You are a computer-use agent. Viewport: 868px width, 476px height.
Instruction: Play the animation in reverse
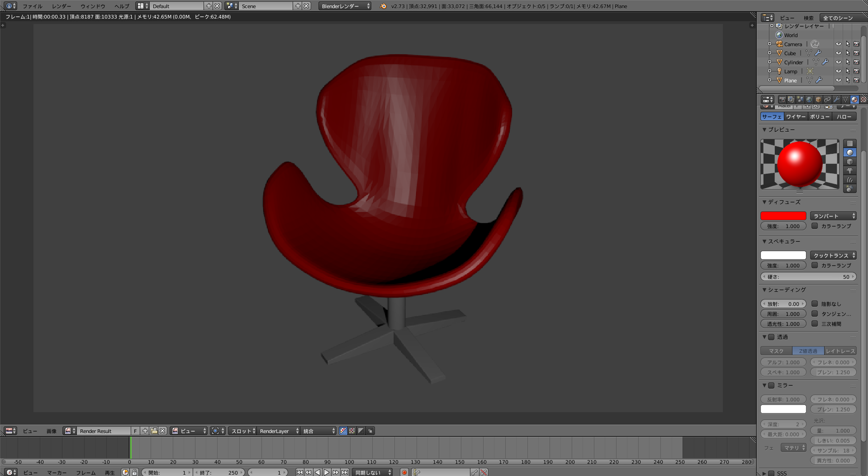pyautogui.click(x=318, y=472)
